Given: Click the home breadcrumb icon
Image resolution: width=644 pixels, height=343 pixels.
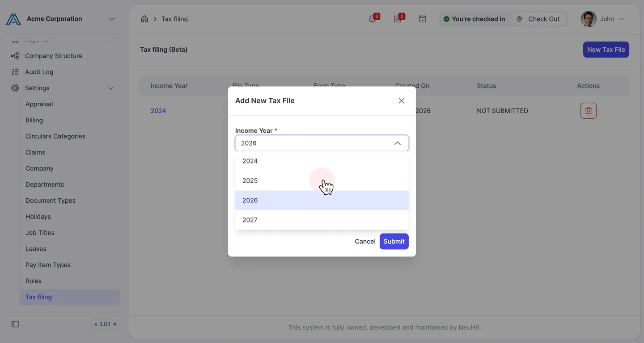Looking at the screenshot, I should 144,19.
